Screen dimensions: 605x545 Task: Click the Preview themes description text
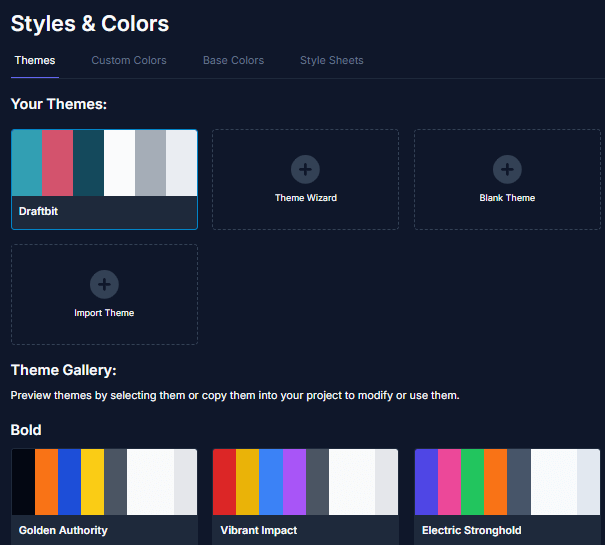click(x=235, y=396)
